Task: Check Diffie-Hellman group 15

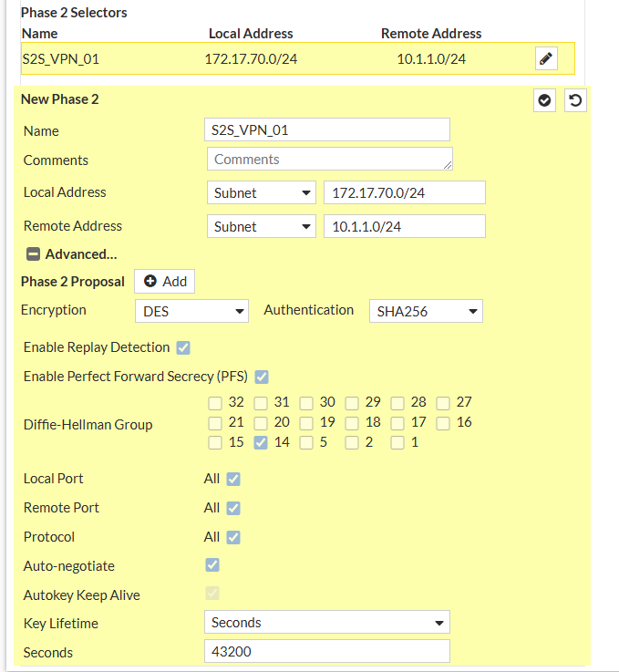Action: click(215, 443)
